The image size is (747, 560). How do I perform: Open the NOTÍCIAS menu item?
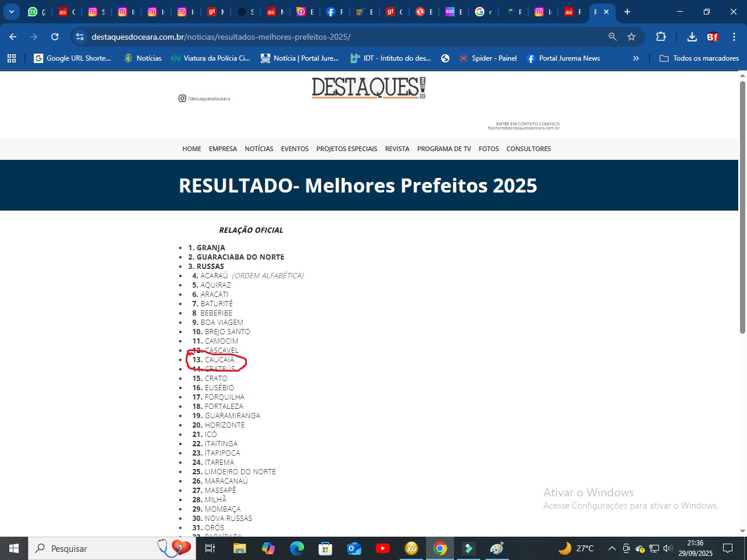[259, 149]
